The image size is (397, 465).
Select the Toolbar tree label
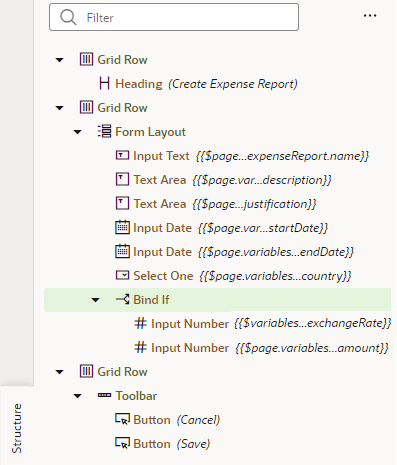(x=136, y=396)
